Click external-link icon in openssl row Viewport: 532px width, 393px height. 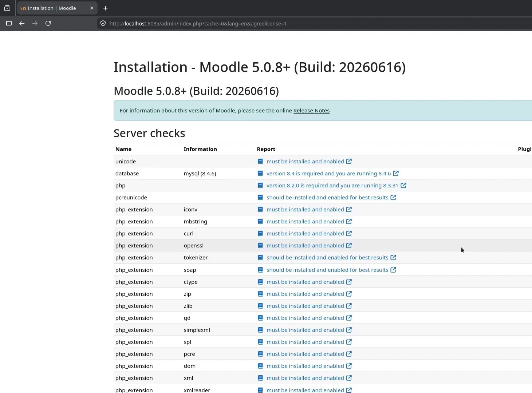click(349, 246)
